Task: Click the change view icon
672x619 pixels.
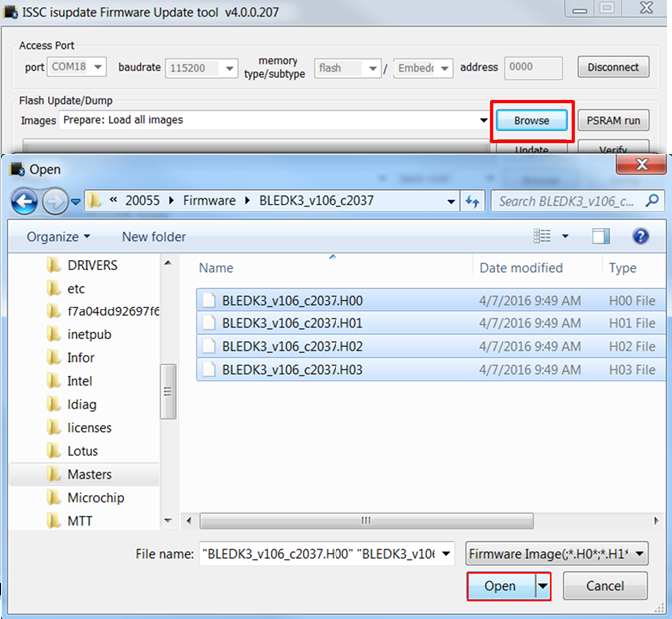Action: click(543, 237)
